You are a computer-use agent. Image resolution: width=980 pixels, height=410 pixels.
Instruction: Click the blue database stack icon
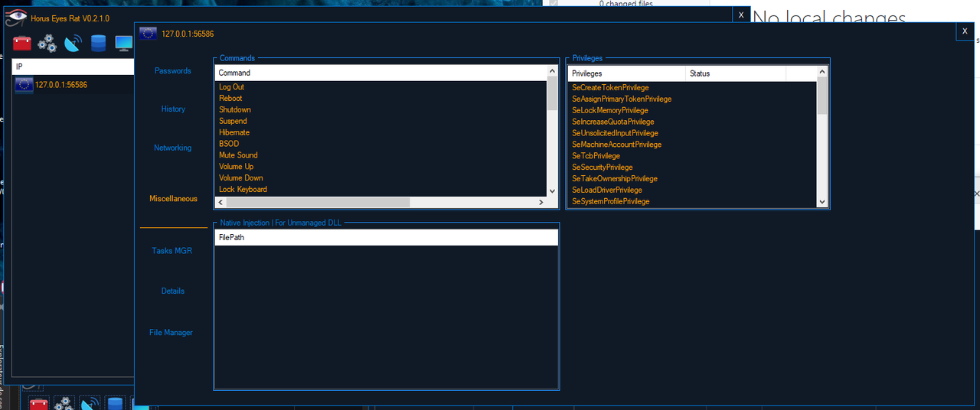tap(98, 43)
